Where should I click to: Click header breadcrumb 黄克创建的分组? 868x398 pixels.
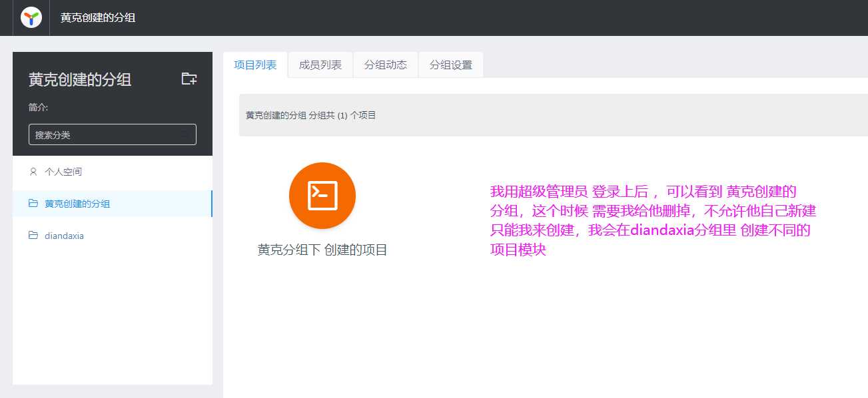click(98, 18)
